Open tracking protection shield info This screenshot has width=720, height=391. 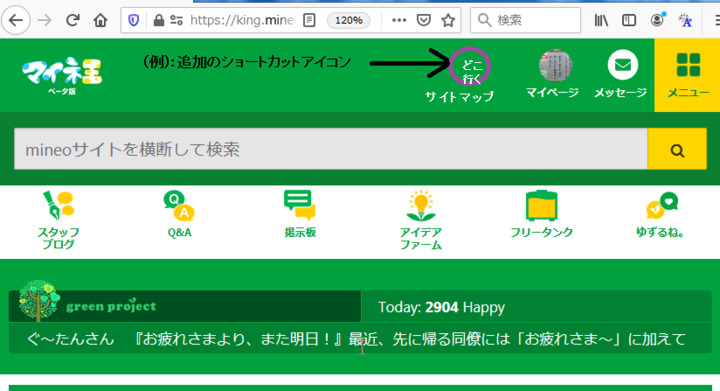click(134, 20)
